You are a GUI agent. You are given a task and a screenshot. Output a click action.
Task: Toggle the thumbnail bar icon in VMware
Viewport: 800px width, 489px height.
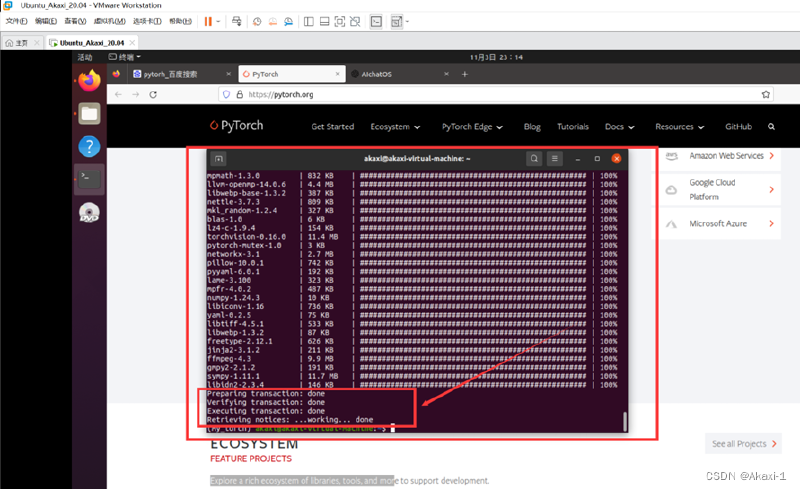click(x=324, y=21)
